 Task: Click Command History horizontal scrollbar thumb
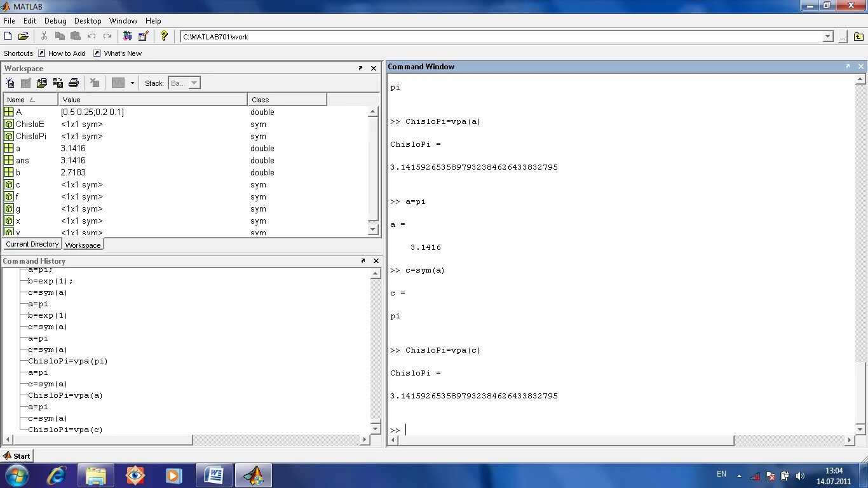(x=102, y=440)
